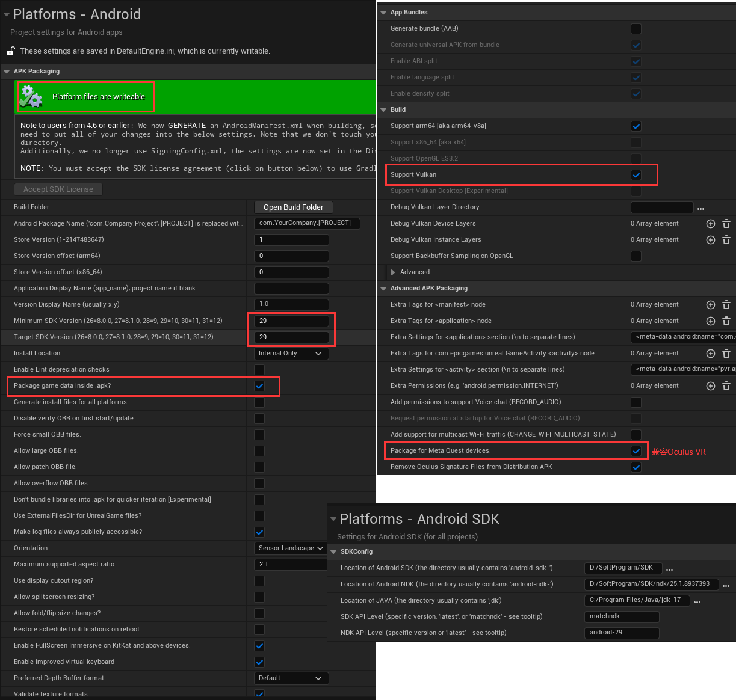Collapse the Build section
736x700 pixels.
coord(383,110)
